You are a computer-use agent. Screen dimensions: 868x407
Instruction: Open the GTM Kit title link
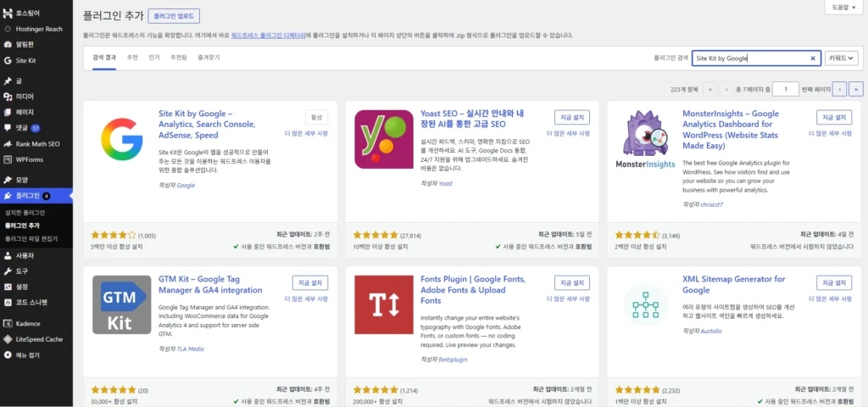(210, 285)
